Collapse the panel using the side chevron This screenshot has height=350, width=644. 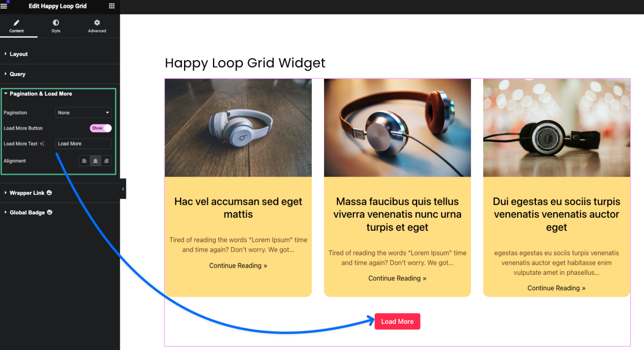click(123, 189)
